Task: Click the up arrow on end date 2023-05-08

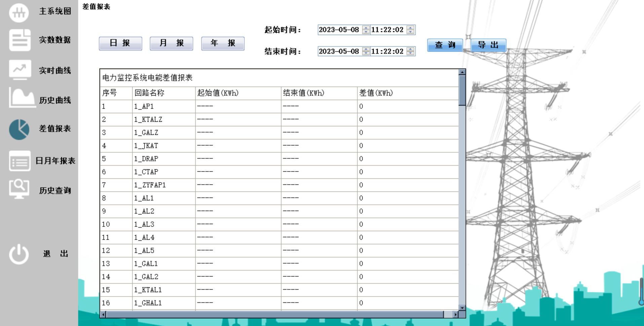Action: (365, 49)
